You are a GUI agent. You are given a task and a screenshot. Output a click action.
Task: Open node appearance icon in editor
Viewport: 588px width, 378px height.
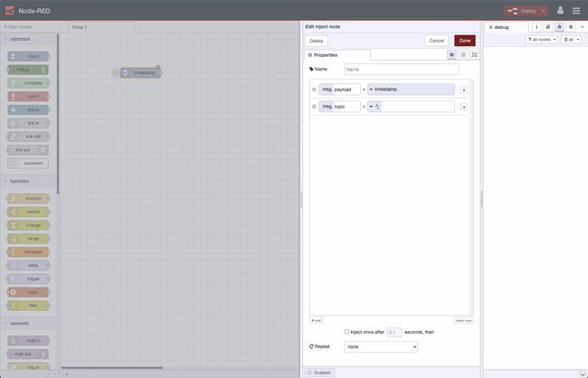(474, 55)
